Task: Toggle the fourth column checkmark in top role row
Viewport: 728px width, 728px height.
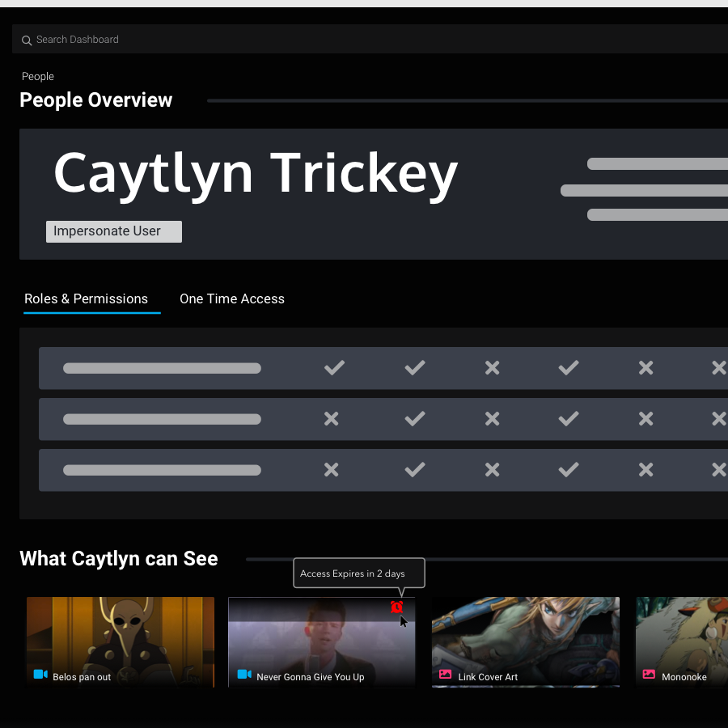Action: [569, 368]
